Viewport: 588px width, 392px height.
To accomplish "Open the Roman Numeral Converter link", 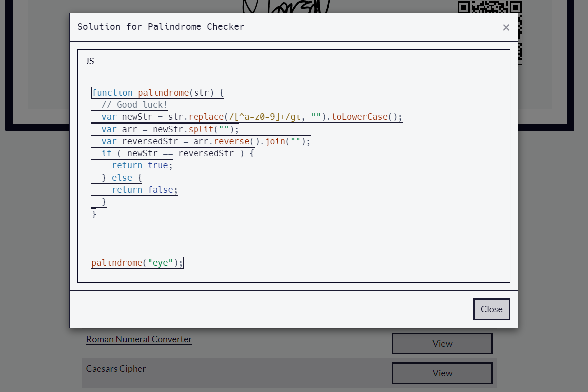I will click(x=139, y=339).
